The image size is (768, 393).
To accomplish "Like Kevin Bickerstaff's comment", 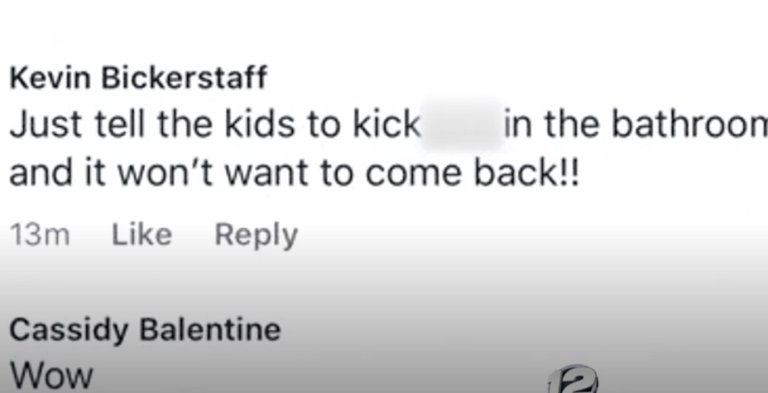I will (142, 235).
